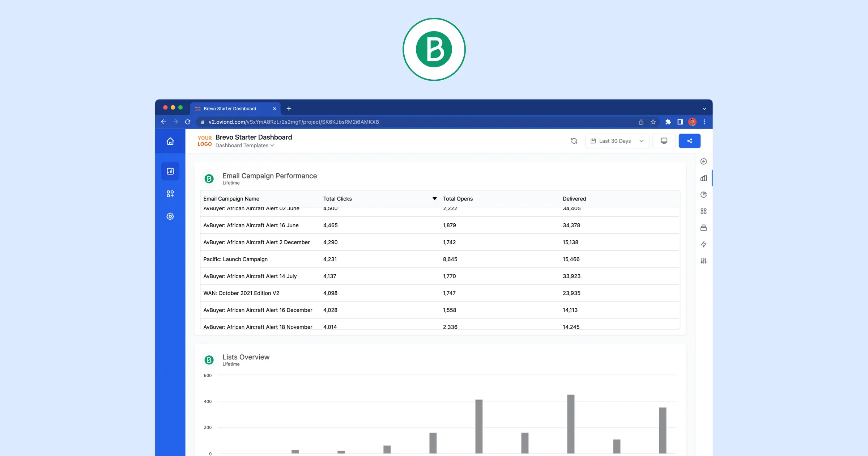Select row AvBuyer: African Aircraft Alert 2 December
868x456 pixels.
(x=440, y=242)
